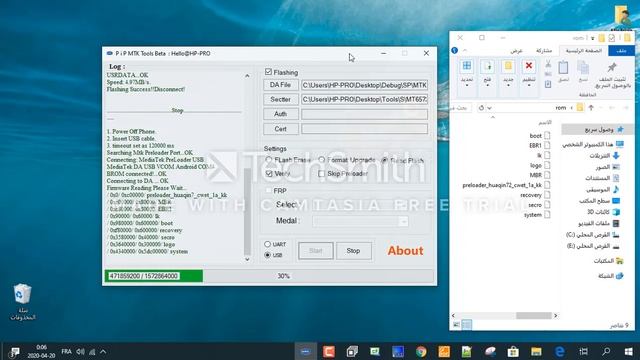Viewport: 640px width, 360px height.
Task: Click the green flashing progress bar
Action: (x=154, y=276)
